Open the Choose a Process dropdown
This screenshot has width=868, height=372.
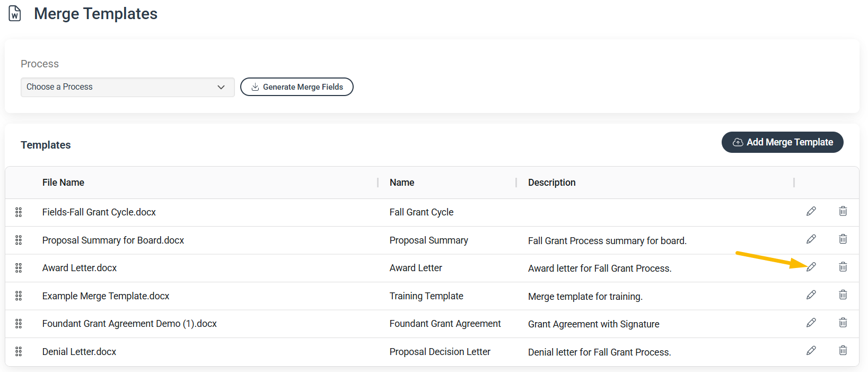tap(128, 87)
